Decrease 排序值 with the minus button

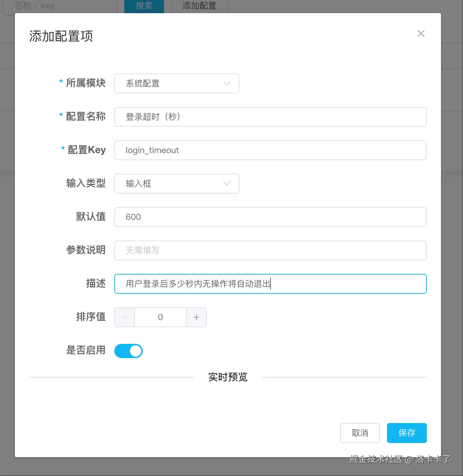coord(125,317)
